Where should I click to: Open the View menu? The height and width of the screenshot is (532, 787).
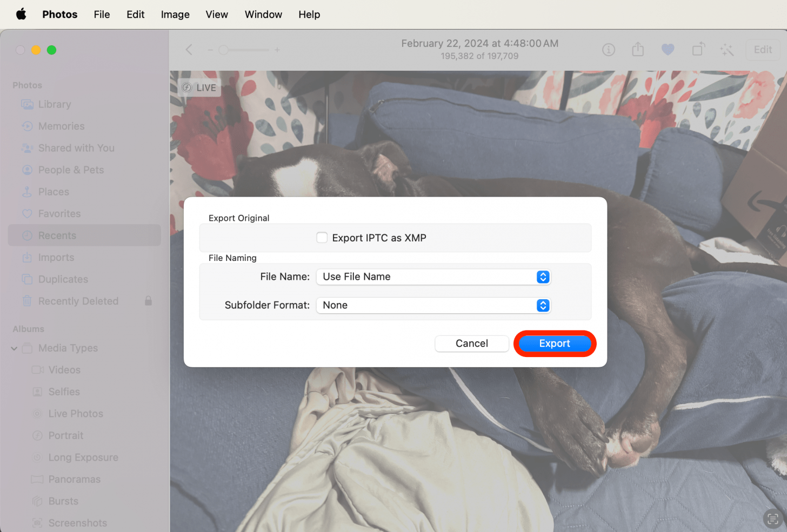click(217, 15)
